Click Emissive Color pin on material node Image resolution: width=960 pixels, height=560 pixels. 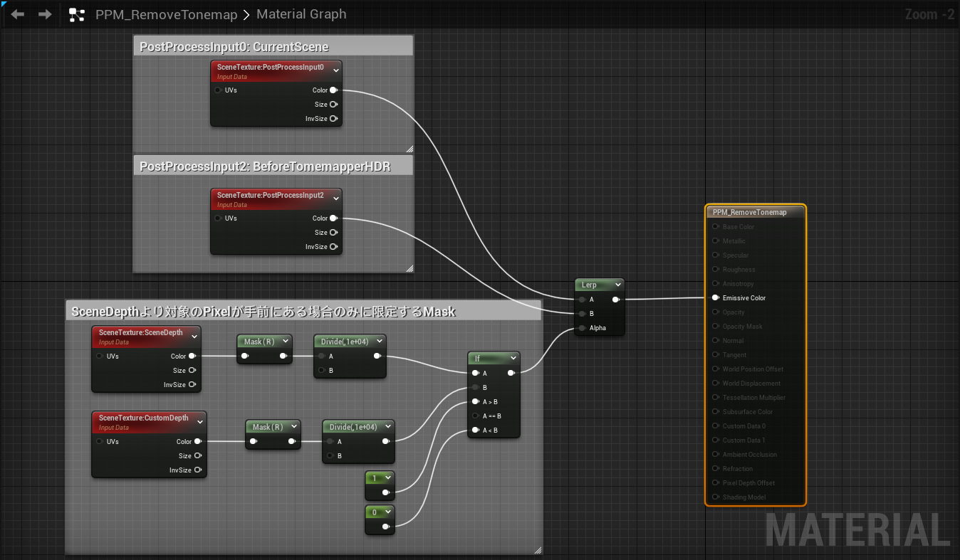[x=716, y=298]
